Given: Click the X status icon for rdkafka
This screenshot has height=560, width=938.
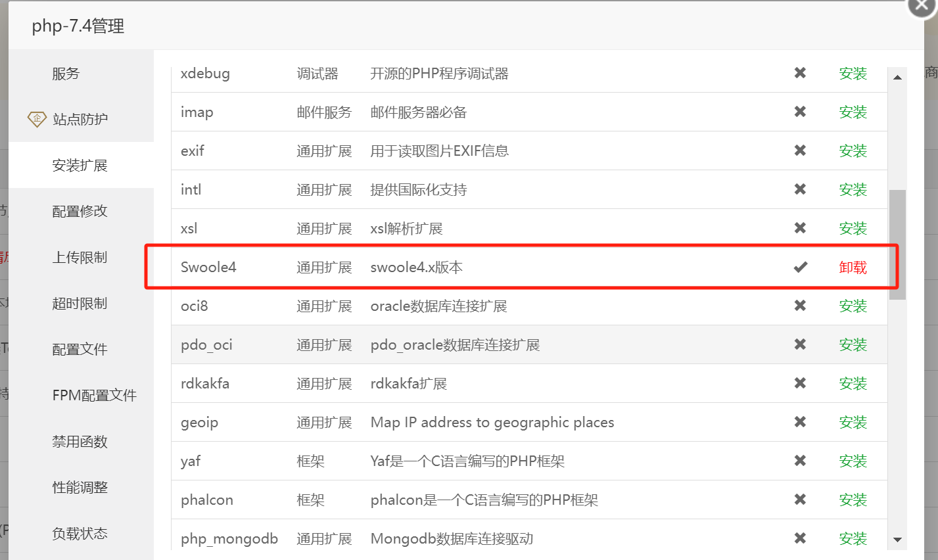Looking at the screenshot, I should (x=800, y=383).
